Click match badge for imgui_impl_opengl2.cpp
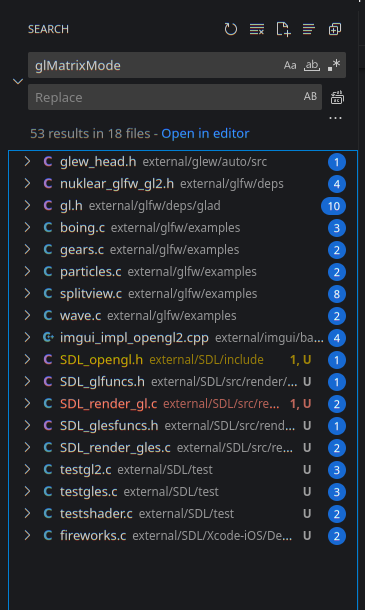365x610 pixels. [337, 338]
